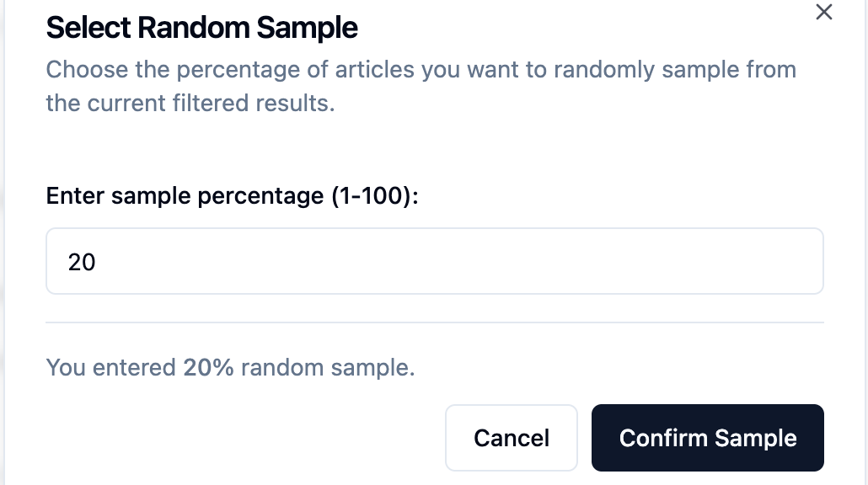868x485 pixels.
Task: Click the dialog description paragraph text
Action: (x=421, y=69)
